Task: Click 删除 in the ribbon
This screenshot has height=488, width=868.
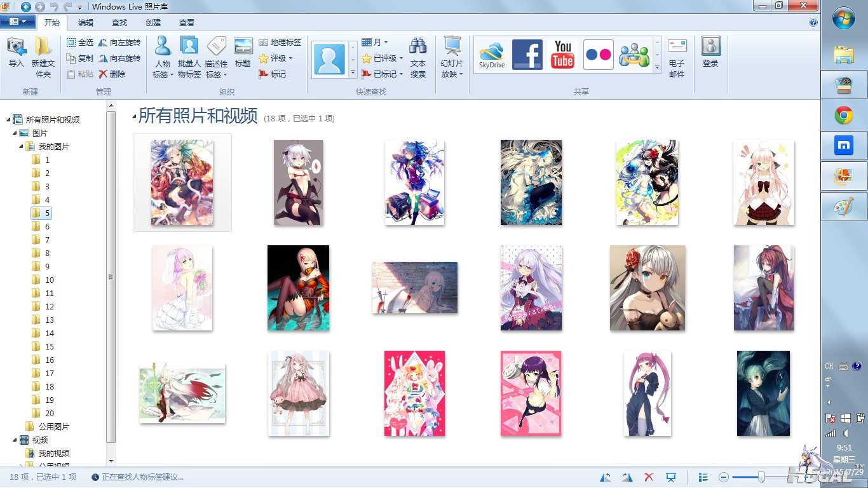Action: click(x=112, y=74)
